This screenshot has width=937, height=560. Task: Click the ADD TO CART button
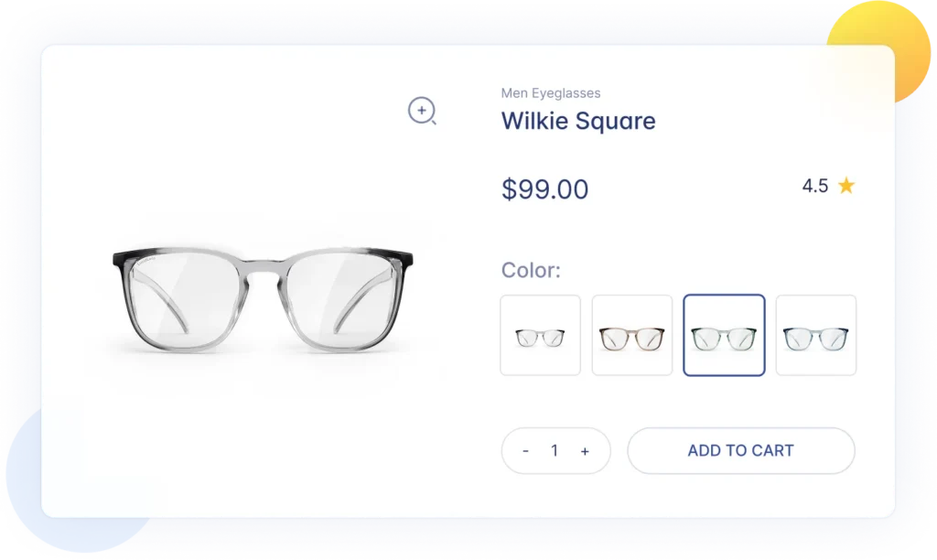tap(741, 450)
